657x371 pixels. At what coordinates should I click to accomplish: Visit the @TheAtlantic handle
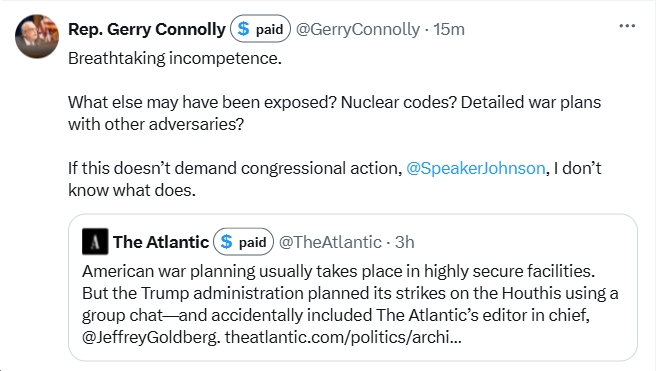pos(330,242)
